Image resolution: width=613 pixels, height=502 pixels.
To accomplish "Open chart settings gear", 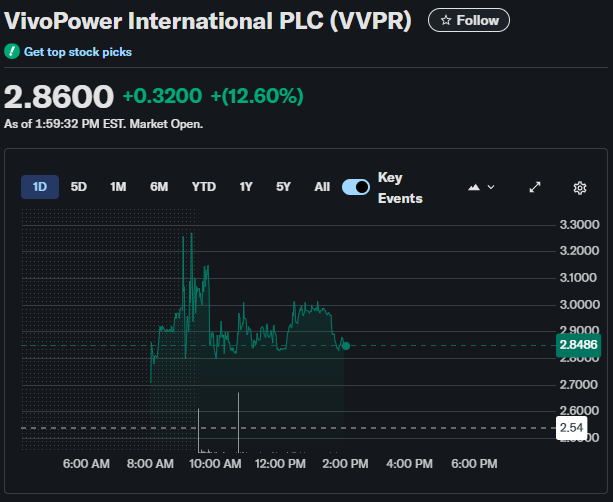I will point(580,187).
